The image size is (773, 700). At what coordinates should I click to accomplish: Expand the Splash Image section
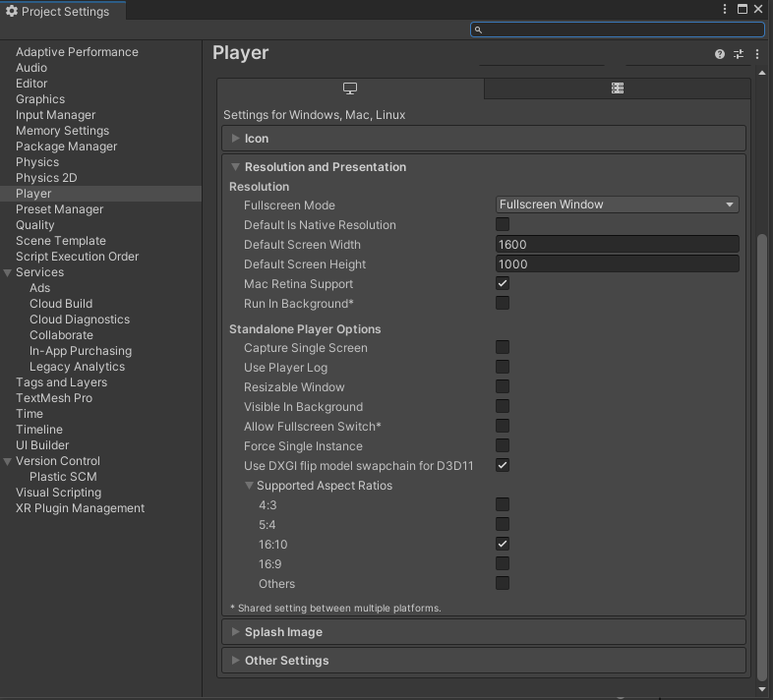click(x=283, y=632)
